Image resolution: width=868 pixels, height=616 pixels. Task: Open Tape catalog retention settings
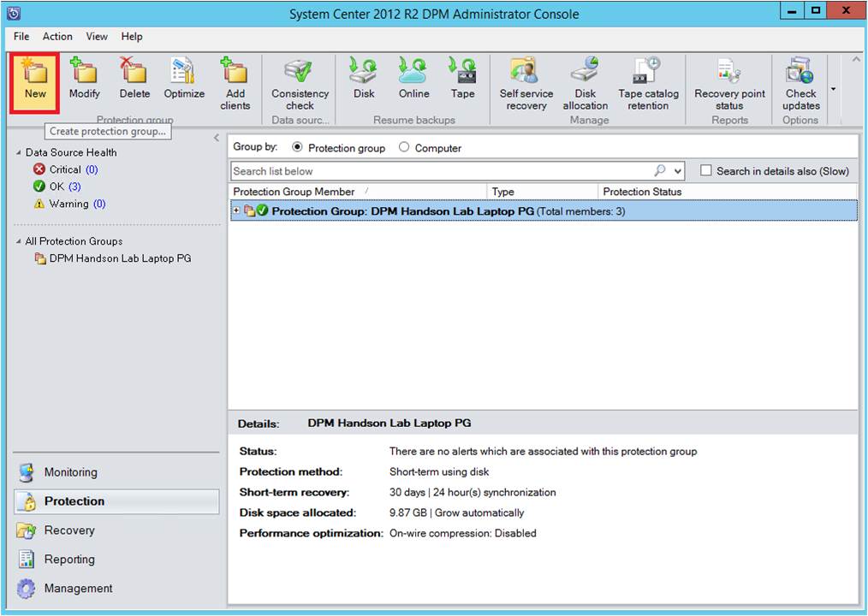(x=648, y=81)
